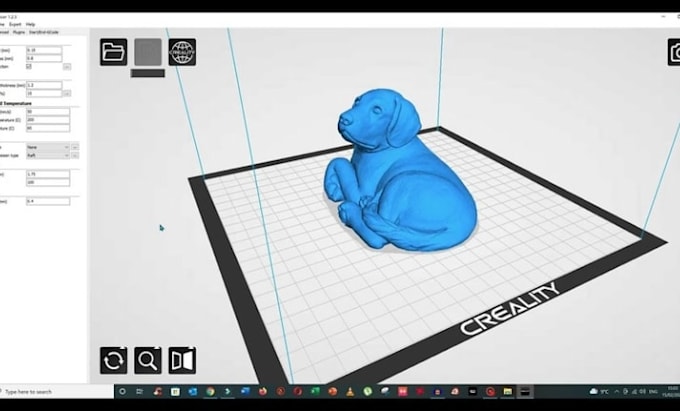
Task: Open fill density extra settings button
Action: click(x=67, y=93)
